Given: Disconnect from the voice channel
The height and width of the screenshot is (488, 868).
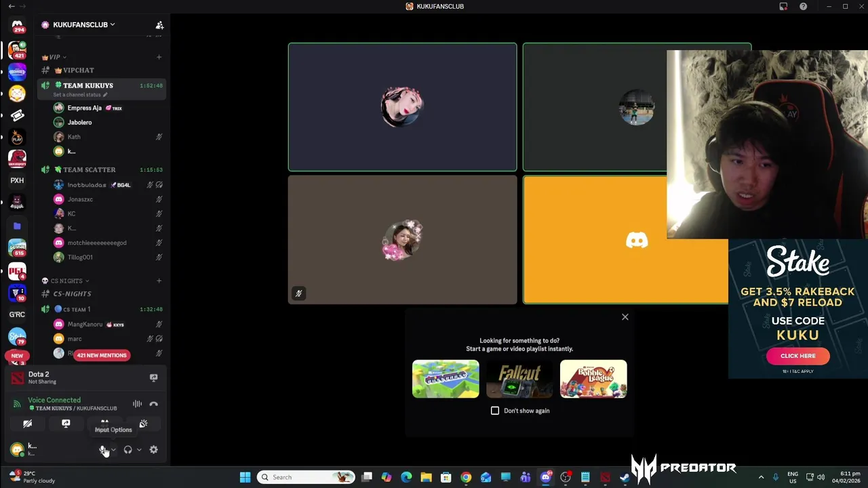Looking at the screenshot, I should tap(153, 404).
